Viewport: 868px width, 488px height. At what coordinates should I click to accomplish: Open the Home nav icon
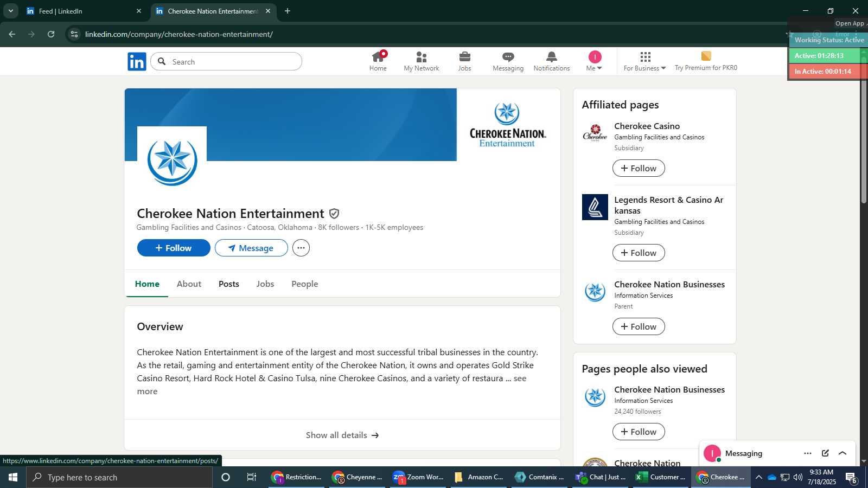(378, 61)
